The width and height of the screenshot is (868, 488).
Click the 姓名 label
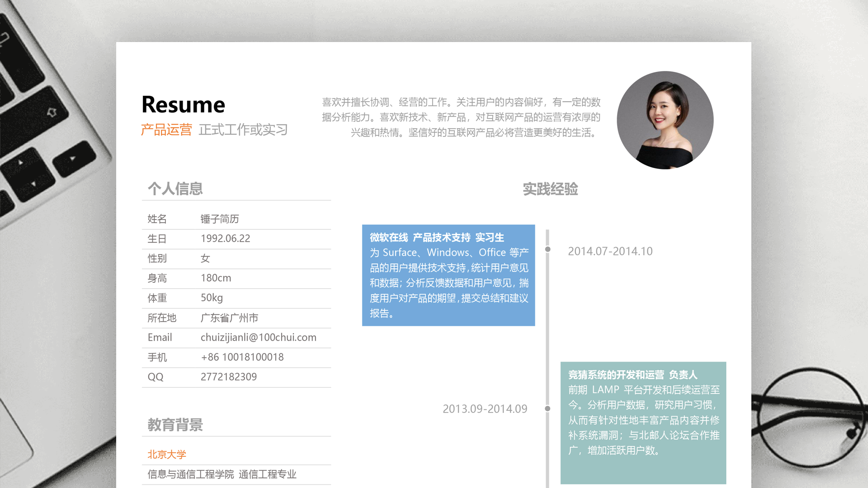click(x=157, y=219)
